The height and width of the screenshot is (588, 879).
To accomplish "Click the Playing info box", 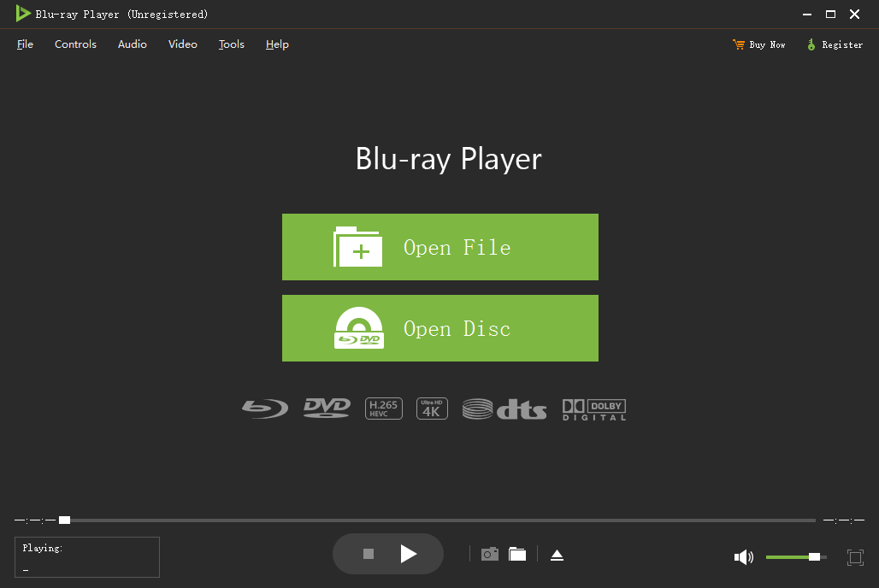I will tap(87, 557).
